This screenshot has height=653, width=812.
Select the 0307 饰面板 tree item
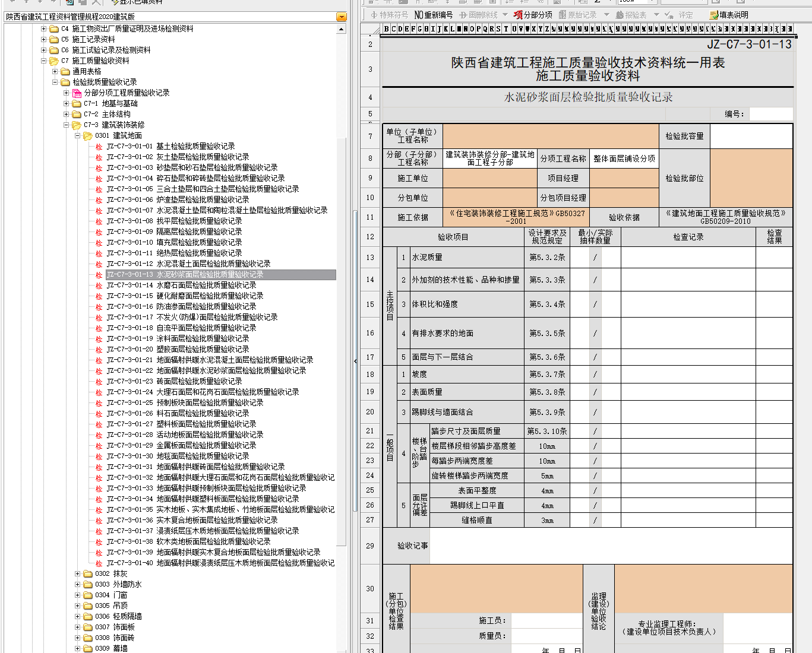(x=115, y=627)
